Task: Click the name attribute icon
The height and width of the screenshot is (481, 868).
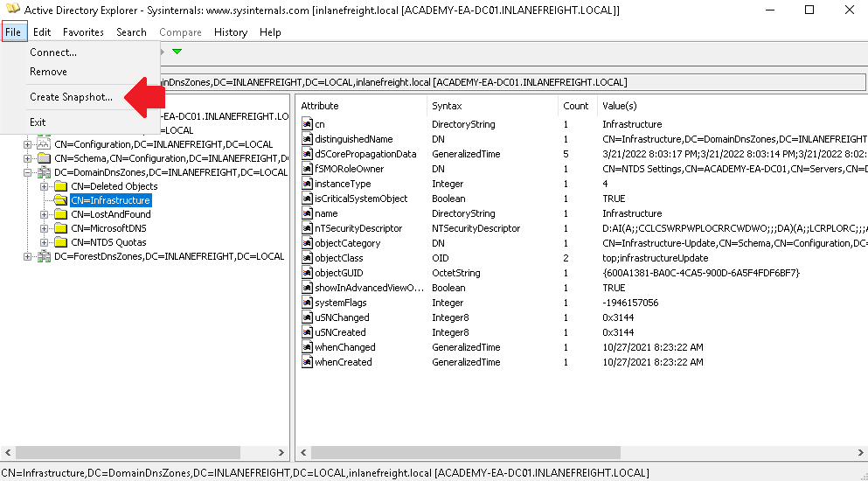Action: coord(307,213)
